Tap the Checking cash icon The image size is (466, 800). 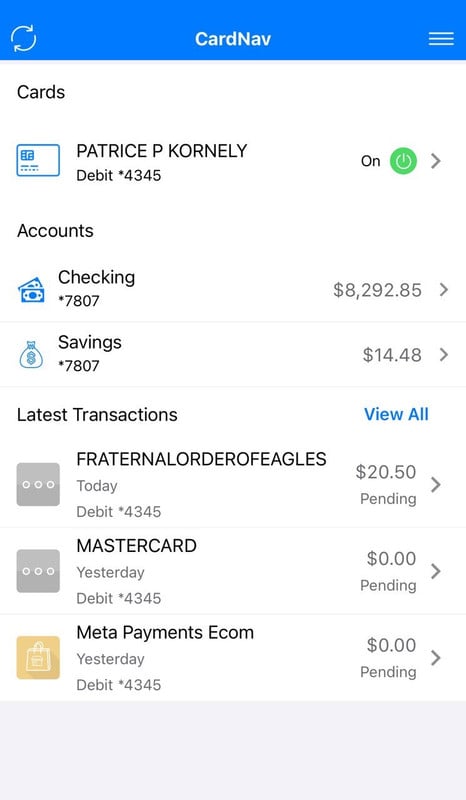(32, 289)
